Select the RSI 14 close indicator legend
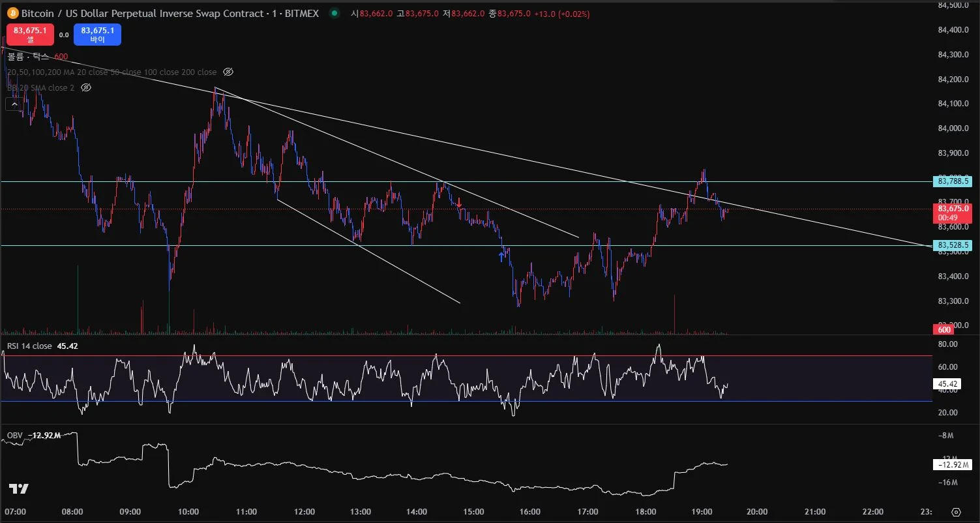The image size is (980, 523). click(42, 346)
